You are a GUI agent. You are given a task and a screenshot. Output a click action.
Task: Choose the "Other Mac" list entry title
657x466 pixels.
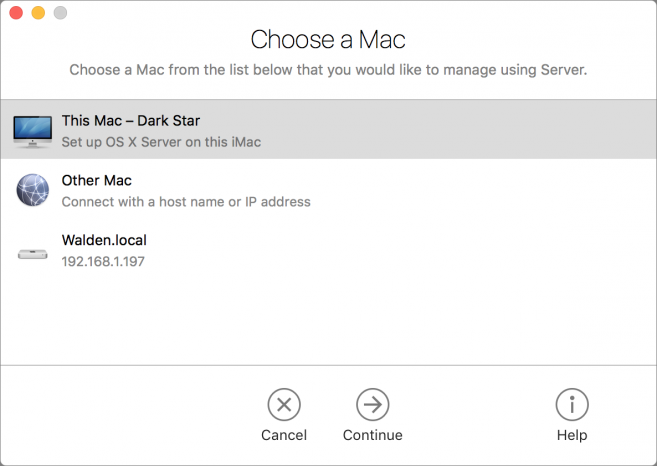pyautogui.click(x=97, y=181)
